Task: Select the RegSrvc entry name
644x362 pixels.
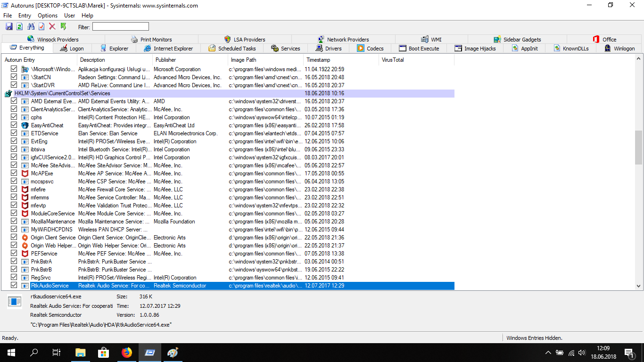Action: pyautogui.click(x=41, y=278)
